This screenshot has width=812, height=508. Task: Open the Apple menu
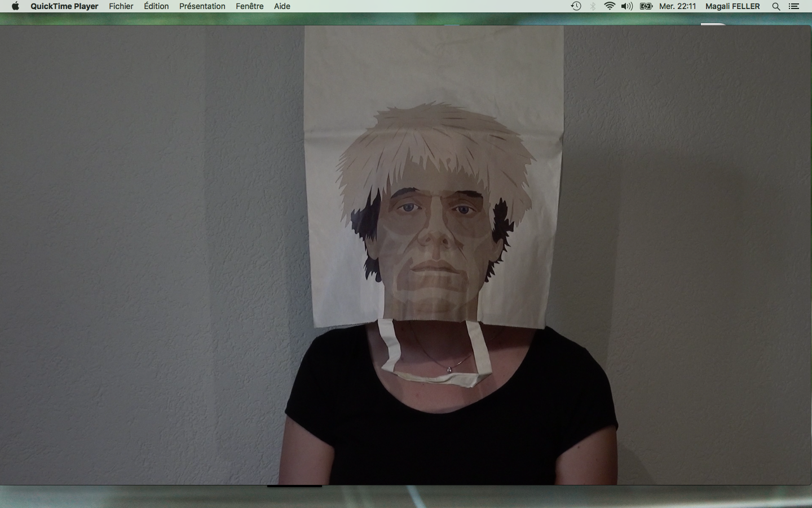[x=15, y=6]
